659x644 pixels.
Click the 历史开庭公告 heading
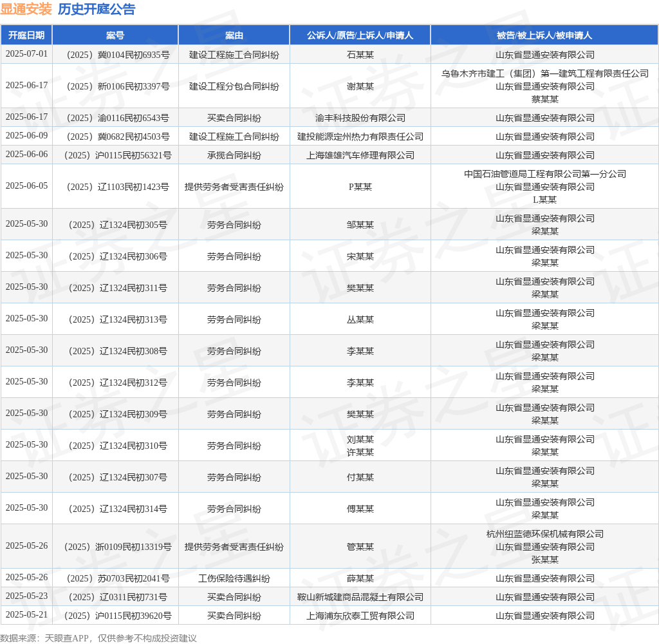pyautogui.click(x=97, y=9)
